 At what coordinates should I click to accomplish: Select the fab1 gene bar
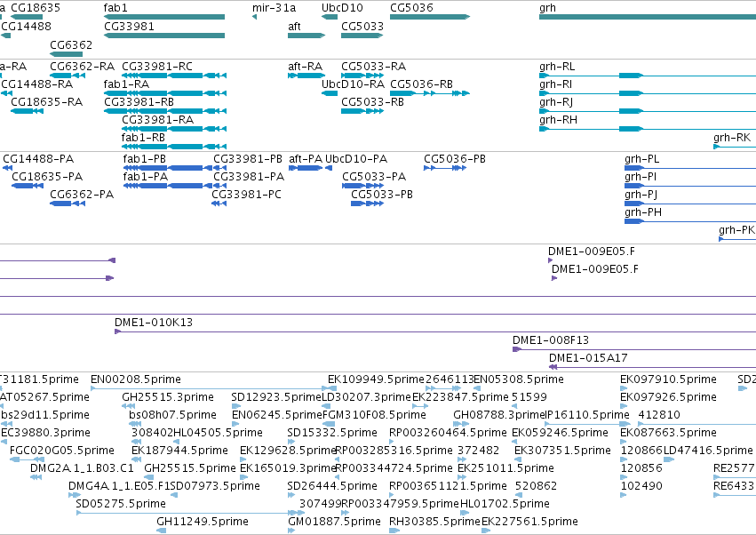[164, 17]
